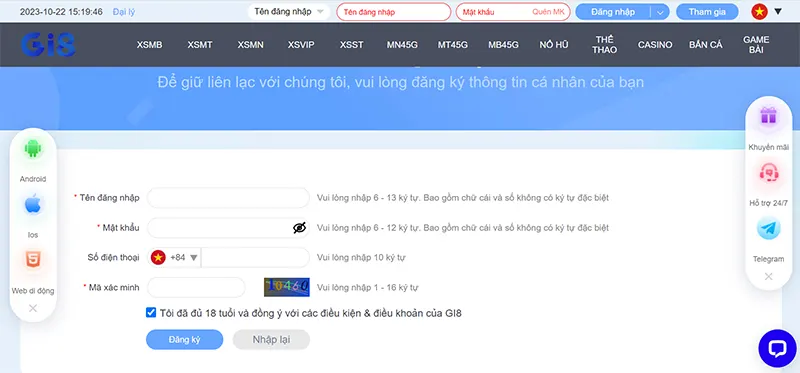Focus the header username field
800x373 pixels.
coord(394,12)
